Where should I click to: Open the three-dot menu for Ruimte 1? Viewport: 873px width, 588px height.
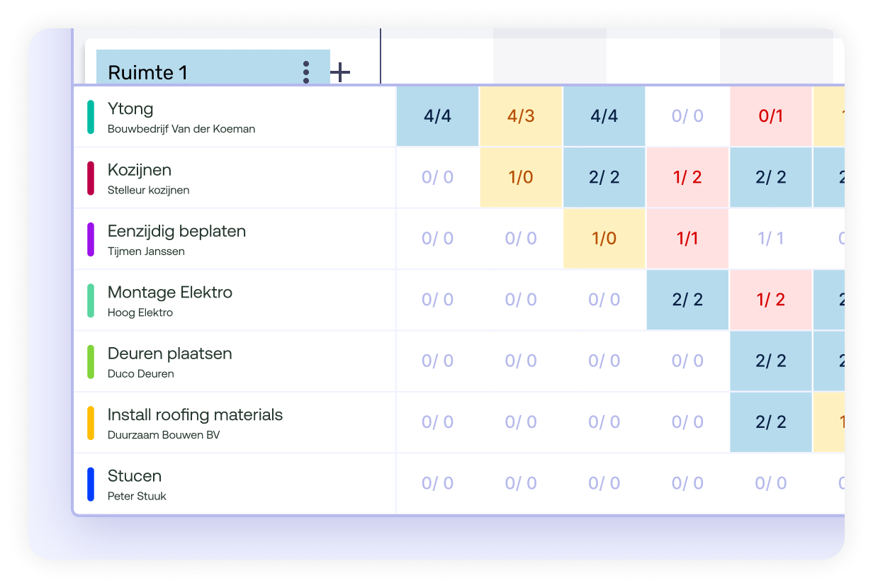tap(306, 72)
